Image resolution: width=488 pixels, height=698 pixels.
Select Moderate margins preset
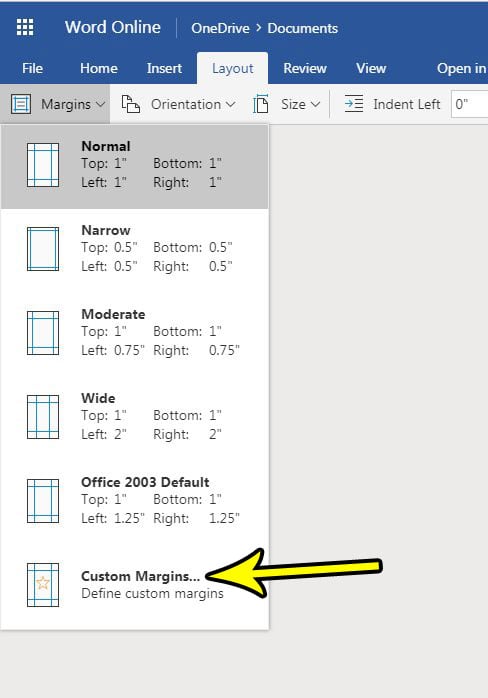coord(134,333)
